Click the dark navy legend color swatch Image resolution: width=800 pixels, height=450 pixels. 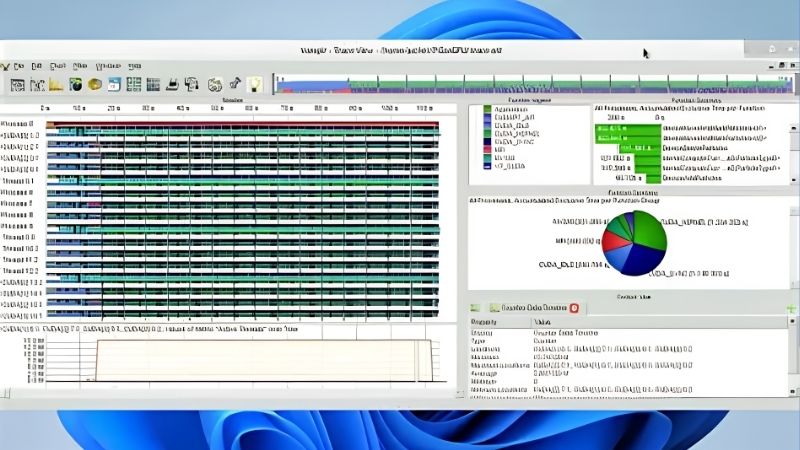[x=487, y=141]
